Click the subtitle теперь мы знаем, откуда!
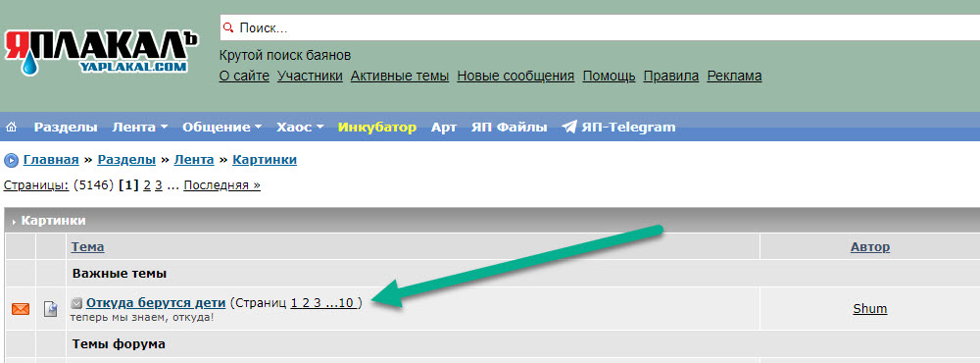The height and width of the screenshot is (363, 980). [x=142, y=318]
